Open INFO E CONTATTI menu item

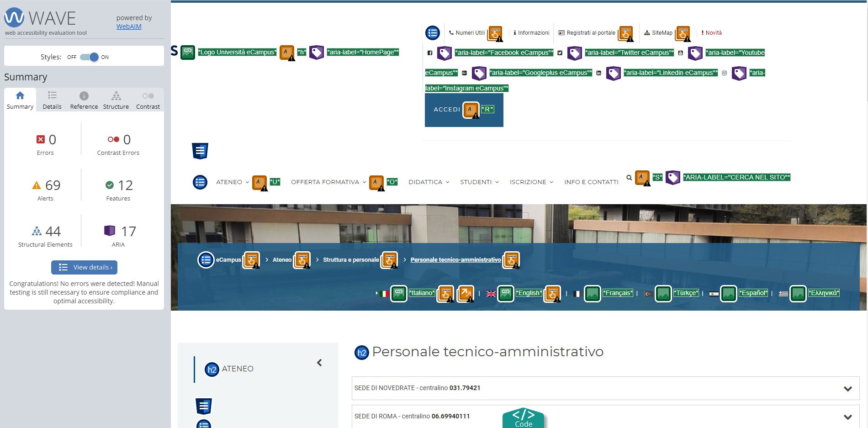[x=591, y=182]
